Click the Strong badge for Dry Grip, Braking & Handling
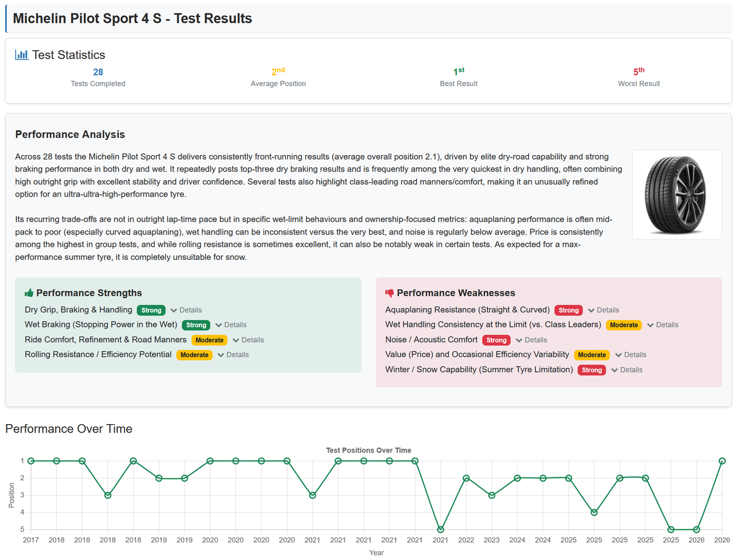Viewport: 736px width, 560px height. point(151,310)
